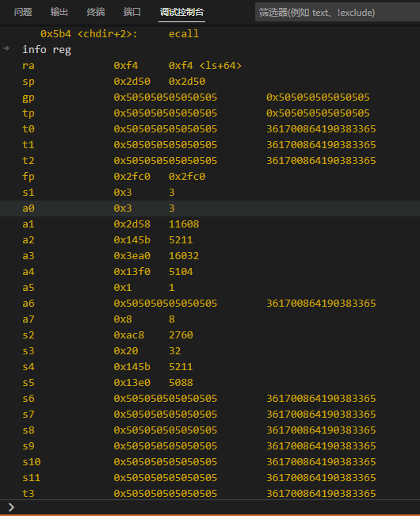
Task: Open the 端口 tab
Action: point(132,12)
